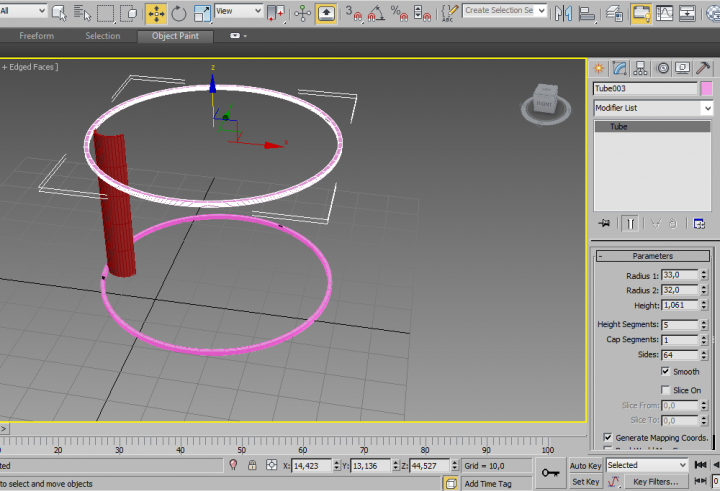Switch to the Freeform tab
720x491 pixels.
coord(37,36)
